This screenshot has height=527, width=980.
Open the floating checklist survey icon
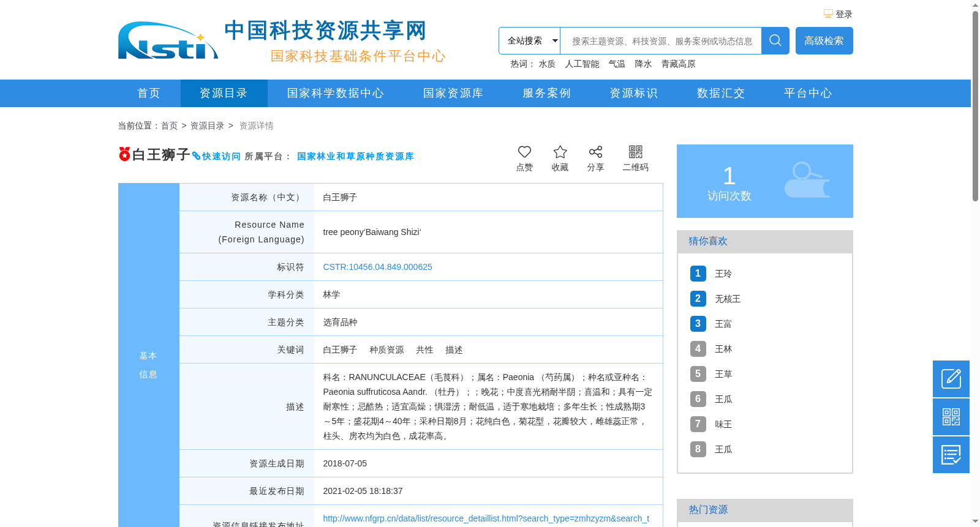pyautogui.click(x=951, y=455)
